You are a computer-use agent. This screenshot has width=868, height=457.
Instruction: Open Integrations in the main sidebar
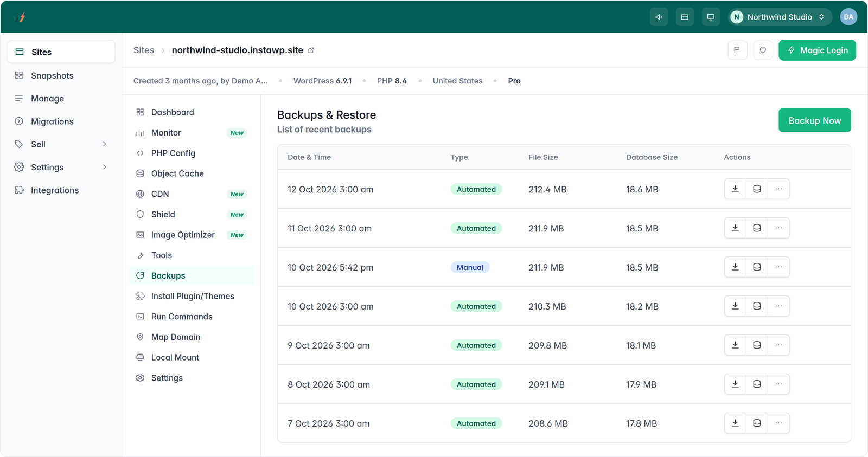[x=61, y=190]
